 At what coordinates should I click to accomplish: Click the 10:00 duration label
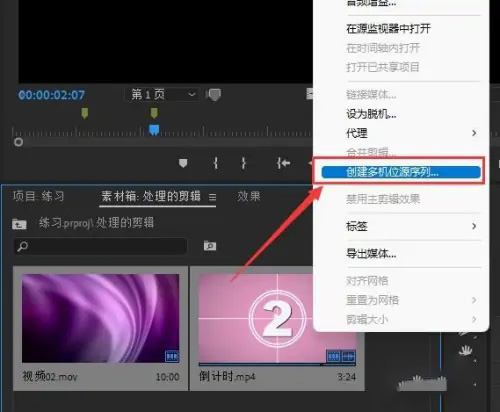pyautogui.click(x=167, y=377)
